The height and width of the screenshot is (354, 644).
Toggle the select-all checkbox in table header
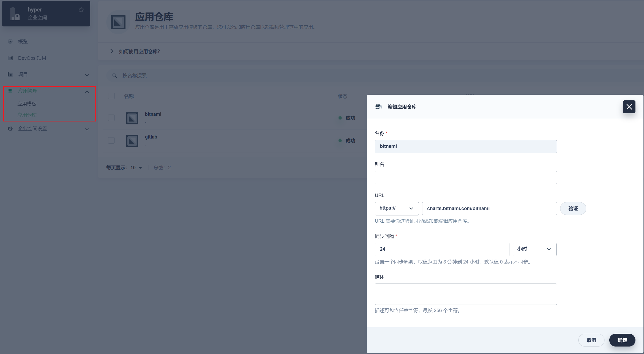[111, 96]
